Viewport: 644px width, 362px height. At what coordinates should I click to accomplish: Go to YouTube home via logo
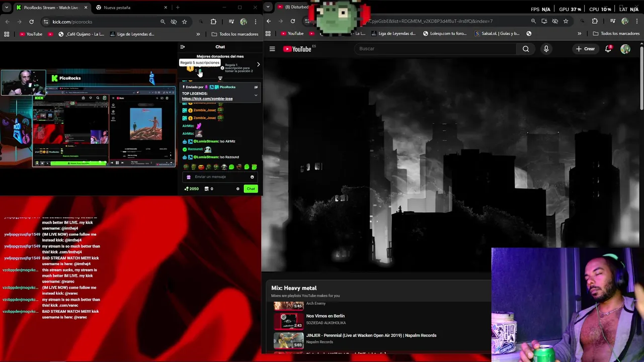[297, 49]
